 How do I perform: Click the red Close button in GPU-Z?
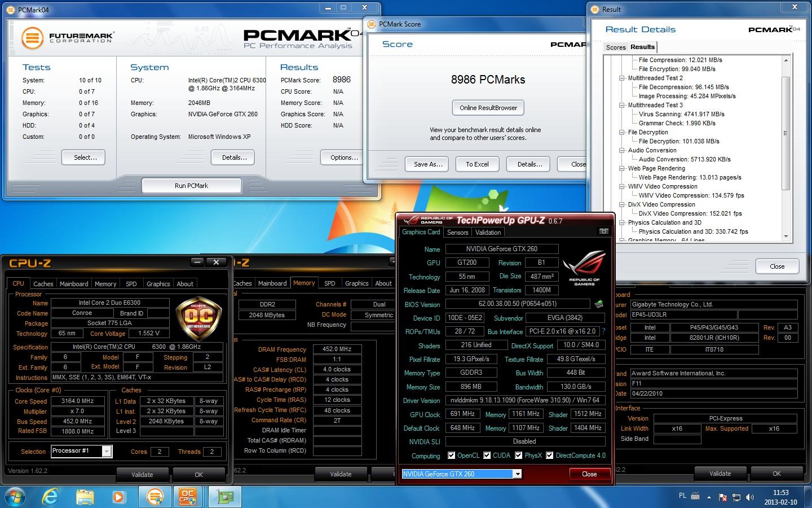[589, 474]
